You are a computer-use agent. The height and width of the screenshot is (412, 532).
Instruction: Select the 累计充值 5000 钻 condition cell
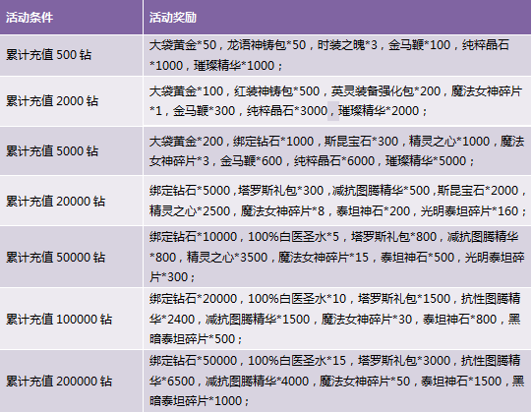[x=71, y=151]
